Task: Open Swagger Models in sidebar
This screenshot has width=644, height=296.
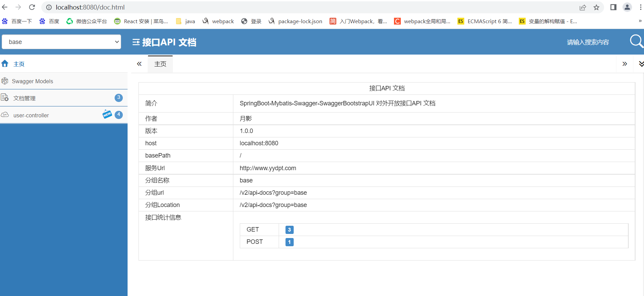Action: [x=64, y=81]
